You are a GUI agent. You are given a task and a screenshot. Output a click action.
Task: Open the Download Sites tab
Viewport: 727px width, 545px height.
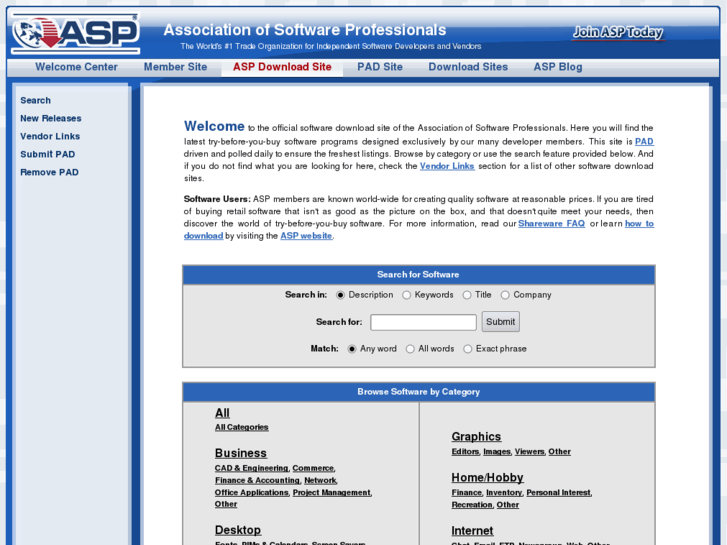tap(468, 67)
